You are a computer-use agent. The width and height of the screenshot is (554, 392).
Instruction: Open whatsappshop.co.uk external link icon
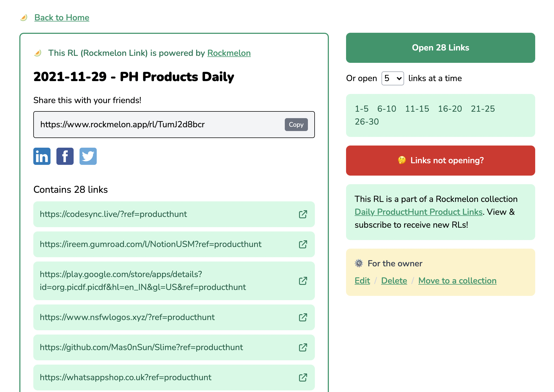point(303,378)
